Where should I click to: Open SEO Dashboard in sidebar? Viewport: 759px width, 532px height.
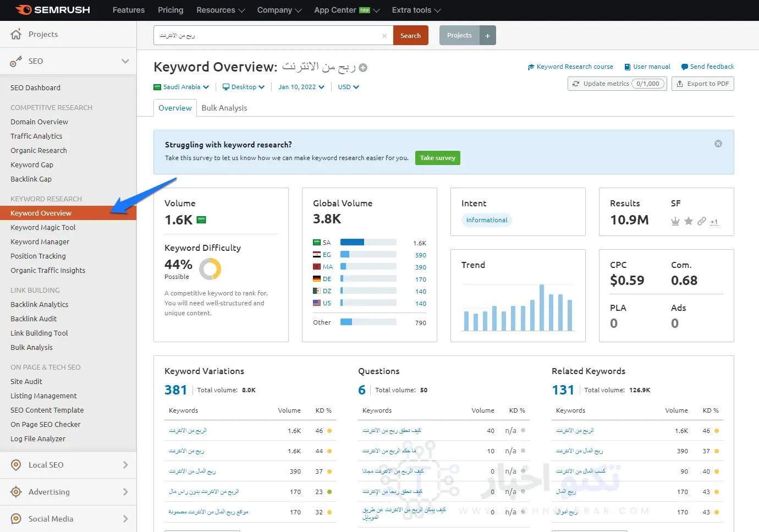35,87
